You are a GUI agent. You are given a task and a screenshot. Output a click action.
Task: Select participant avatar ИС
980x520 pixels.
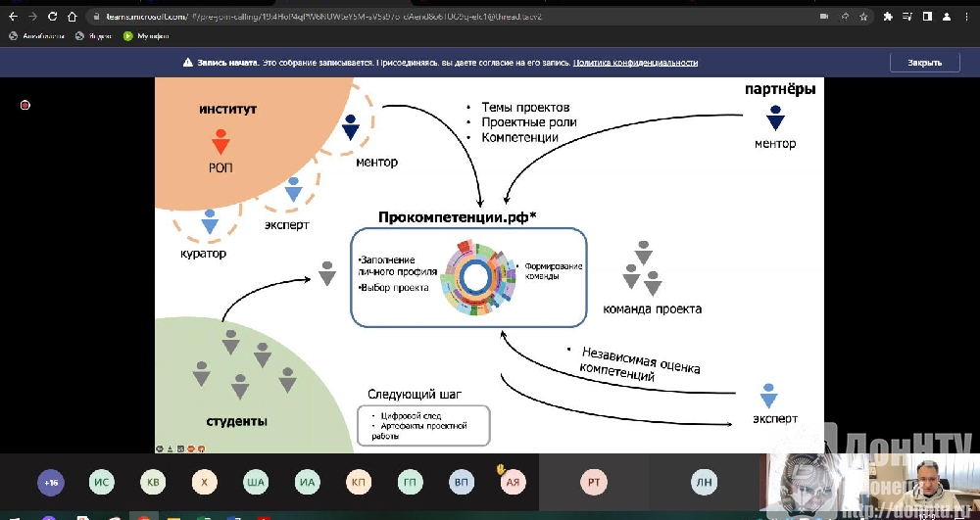(102, 483)
